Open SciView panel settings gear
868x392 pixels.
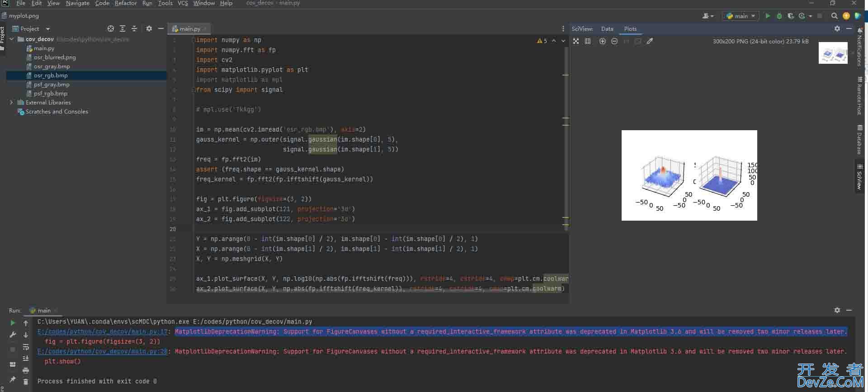click(x=837, y=28)
